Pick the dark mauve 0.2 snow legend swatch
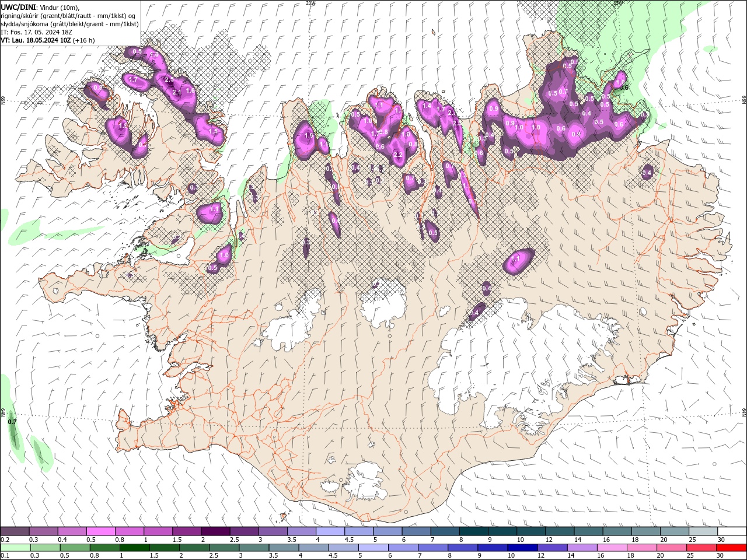Image resolution: width=747 pixels, height=560 pixels. (15, 531)
